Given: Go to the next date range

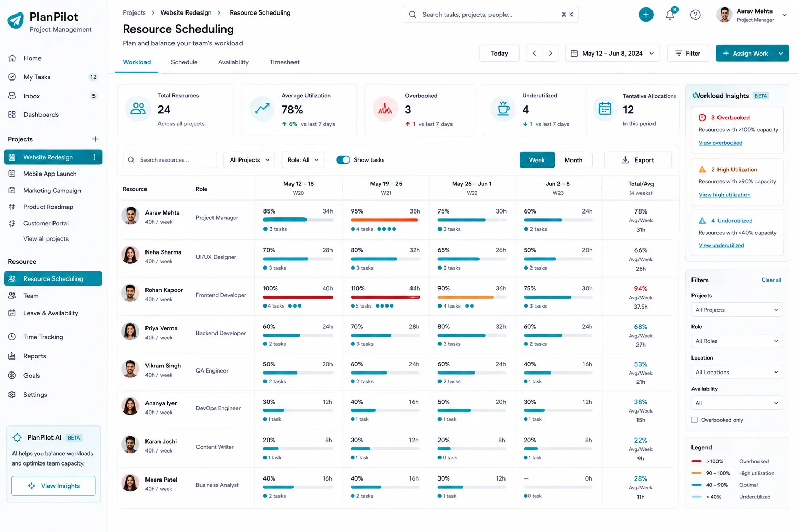Looking at the screenshot, I should (x=551, y=53).
